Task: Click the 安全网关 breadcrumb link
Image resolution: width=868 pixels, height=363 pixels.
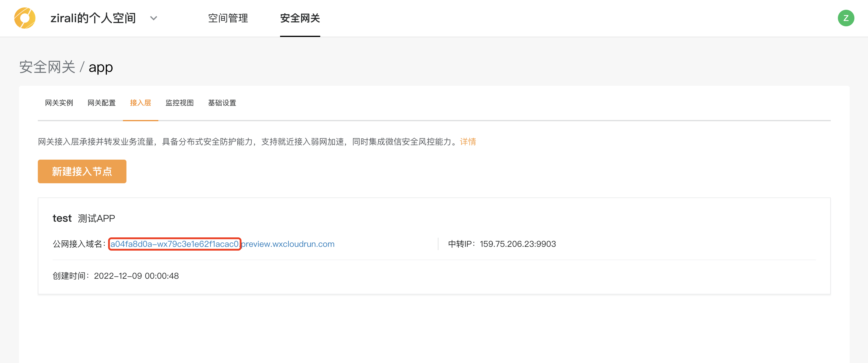Action: [x=47, y=67]
